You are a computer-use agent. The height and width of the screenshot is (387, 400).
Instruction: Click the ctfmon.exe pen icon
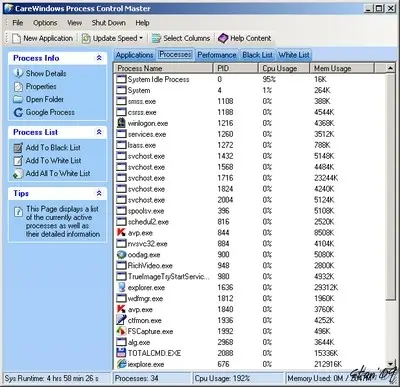pos(121,320)
